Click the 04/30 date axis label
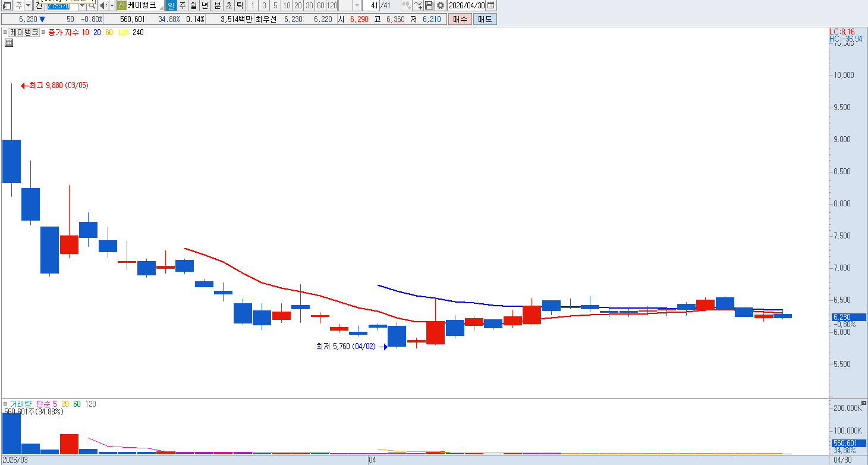Screen dimensions: 868x465 (842, 460)
